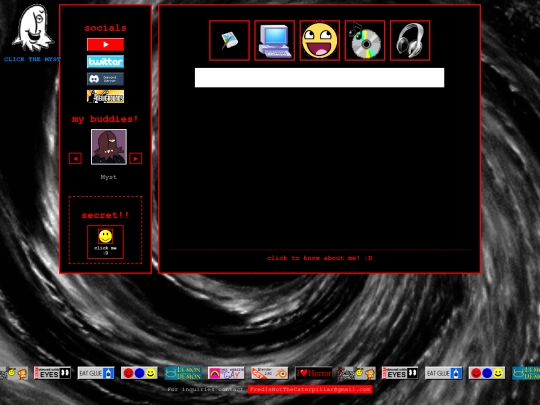Click the 'socials' heading
The height and width of the screenshot is (405, 540).
click(105, 28)
